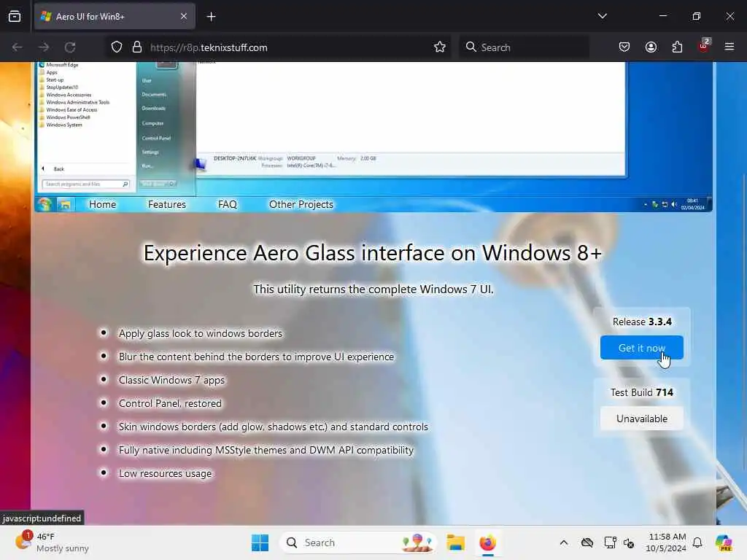
Task: Click the Windows 7 start orb image
Action: point(45,204)
